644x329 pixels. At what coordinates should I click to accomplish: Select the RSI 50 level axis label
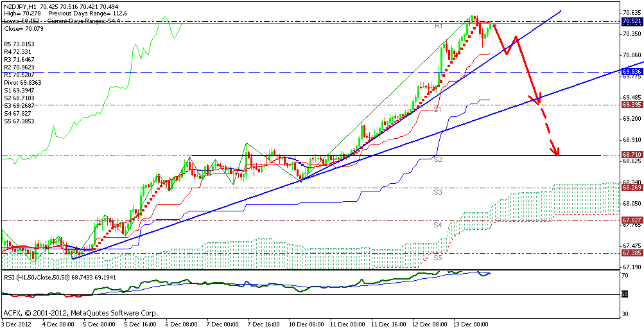coord(625,294)
